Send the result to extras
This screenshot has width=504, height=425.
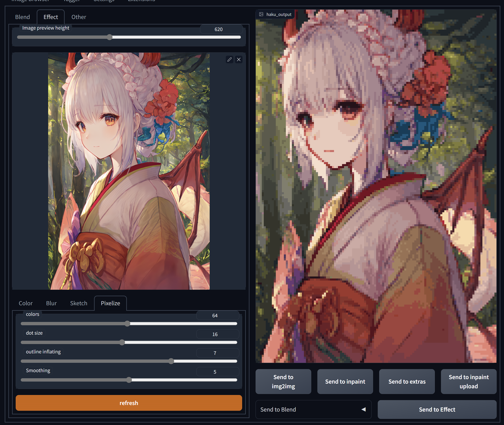pyautogui.click(x=407, y=381)
